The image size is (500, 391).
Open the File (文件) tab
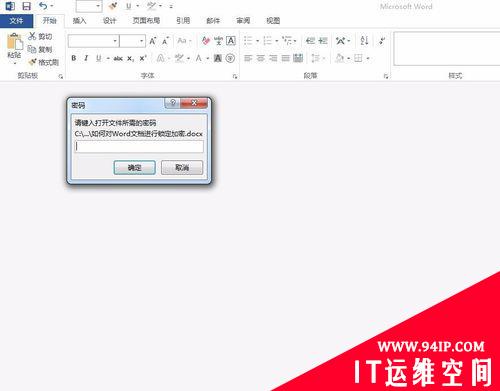16,21
